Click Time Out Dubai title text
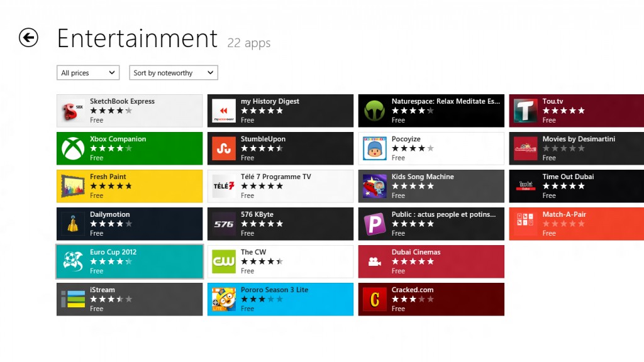The width and height of the screenshot is (644, 362). point(568,177)
